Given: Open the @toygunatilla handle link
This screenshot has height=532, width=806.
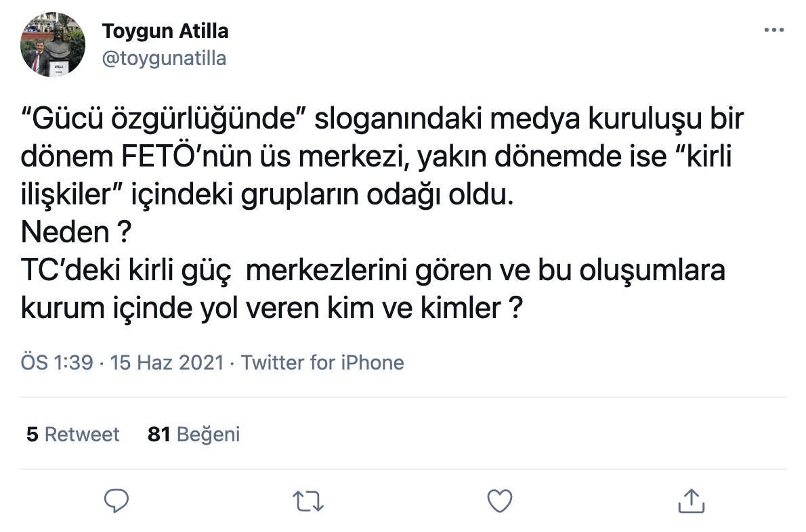Looking at the screenshot, I should click(163, 58).
